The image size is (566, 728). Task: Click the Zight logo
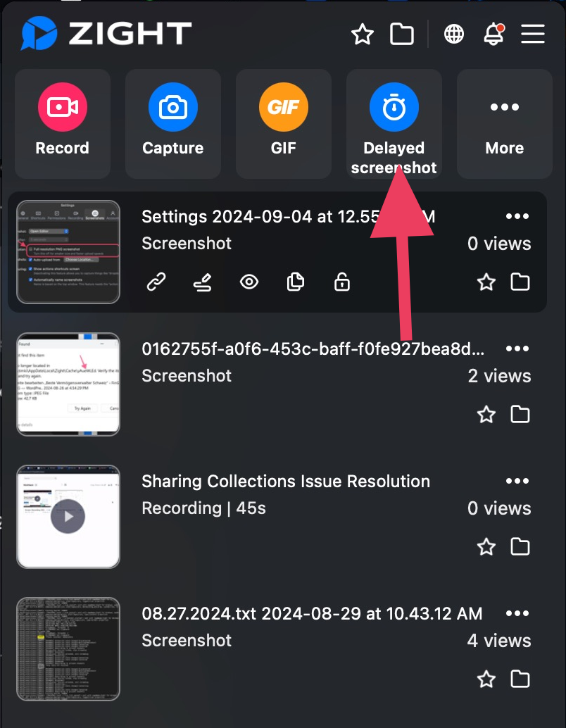[x=106, y=33]
